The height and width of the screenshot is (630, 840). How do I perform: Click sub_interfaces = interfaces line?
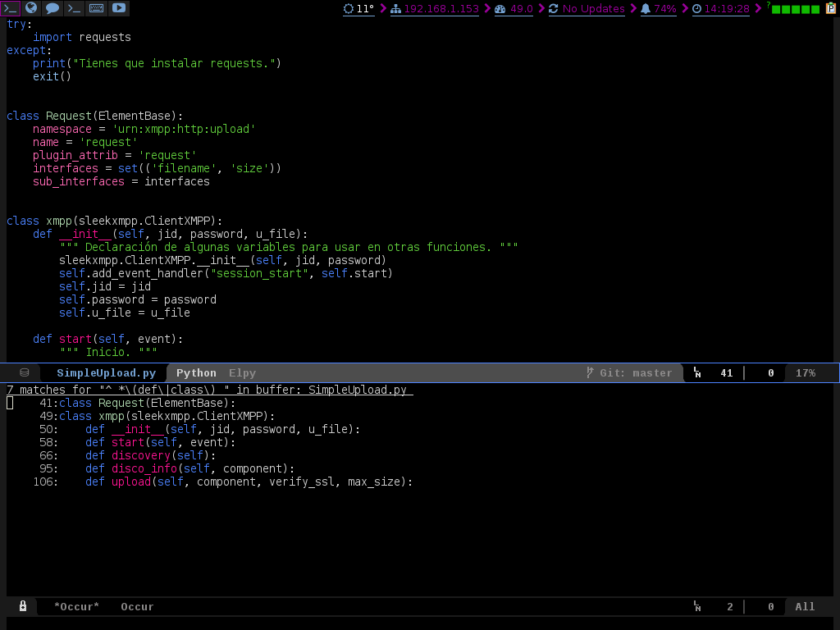point(121,181)
